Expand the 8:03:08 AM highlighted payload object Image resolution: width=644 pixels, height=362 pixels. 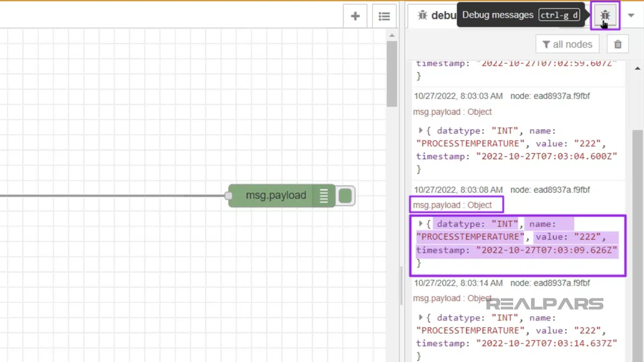[x=420, y=224]
